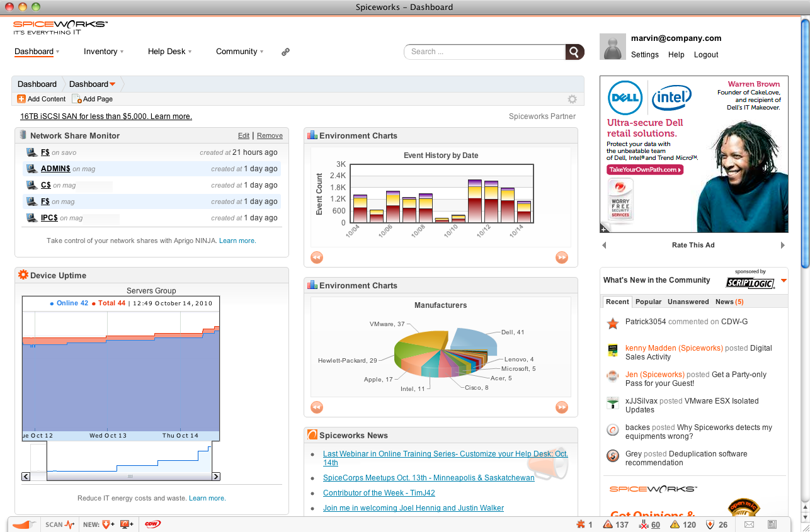The height and width of the screenshot is (532, 810).
Task: Switch to the News (5) tab
Action: tap(729, 302)
